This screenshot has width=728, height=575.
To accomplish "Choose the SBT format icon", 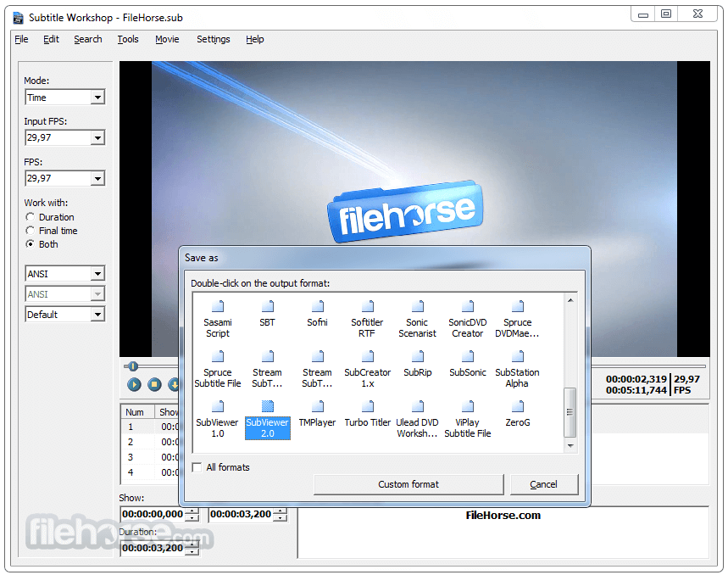I will [x=268, y=306].
